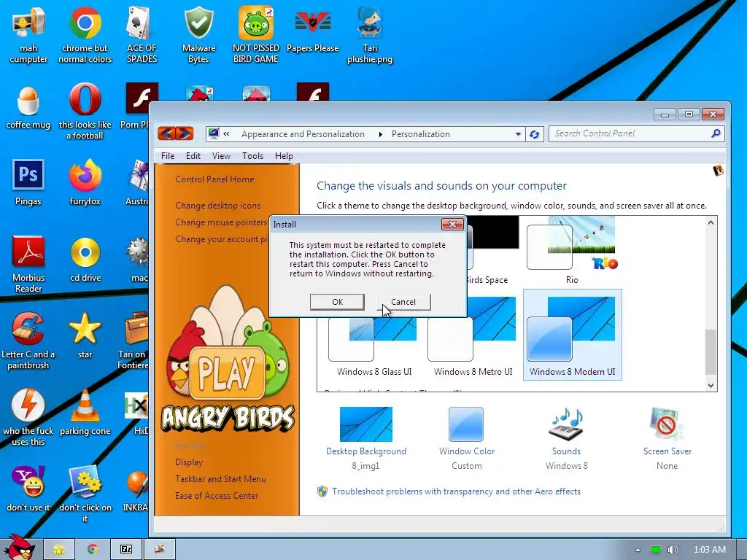Click the theme list scroll up arrow
The width and height of the screenshot is (747, 560).
(711, 222)
